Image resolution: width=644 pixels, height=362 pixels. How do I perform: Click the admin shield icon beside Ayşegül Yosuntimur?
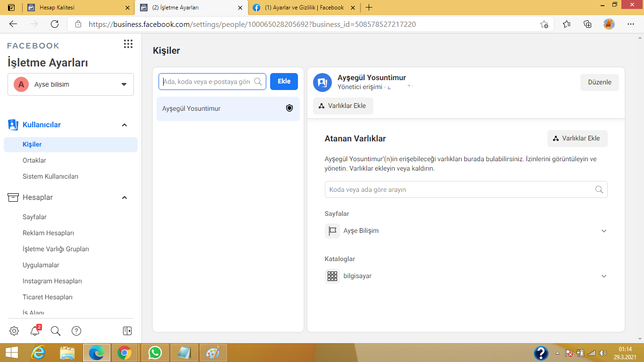click(x=289, y=108)
